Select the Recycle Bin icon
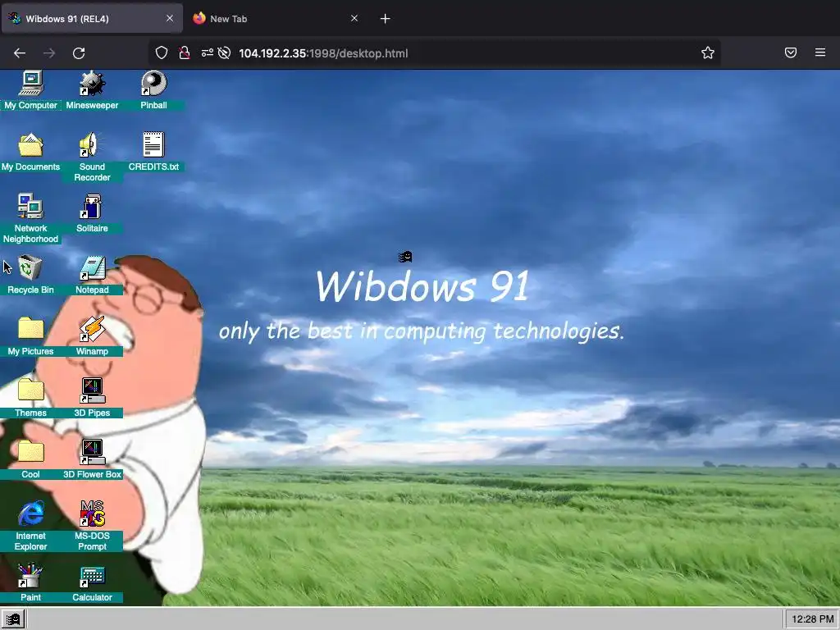The width and height of the screenshot is (840, 630). click(x=30, y=274)
